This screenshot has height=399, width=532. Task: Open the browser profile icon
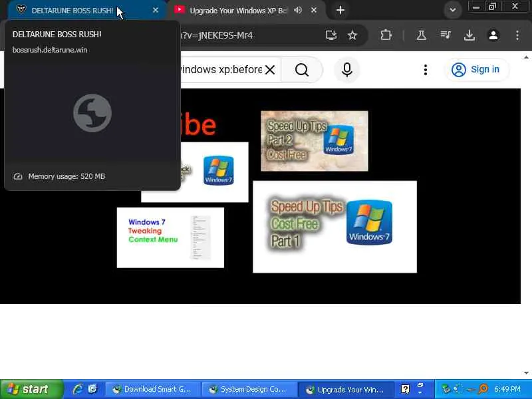pyautogui.click(x=493, y=35)
